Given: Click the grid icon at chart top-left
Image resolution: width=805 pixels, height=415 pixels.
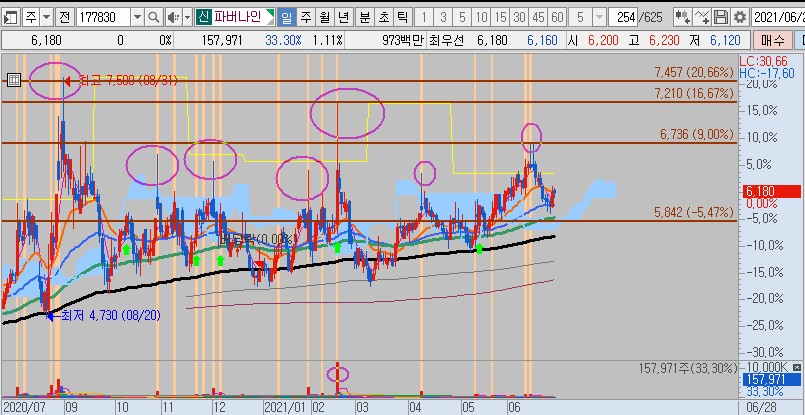Looking at the screenshot, I should click(14, 80).
